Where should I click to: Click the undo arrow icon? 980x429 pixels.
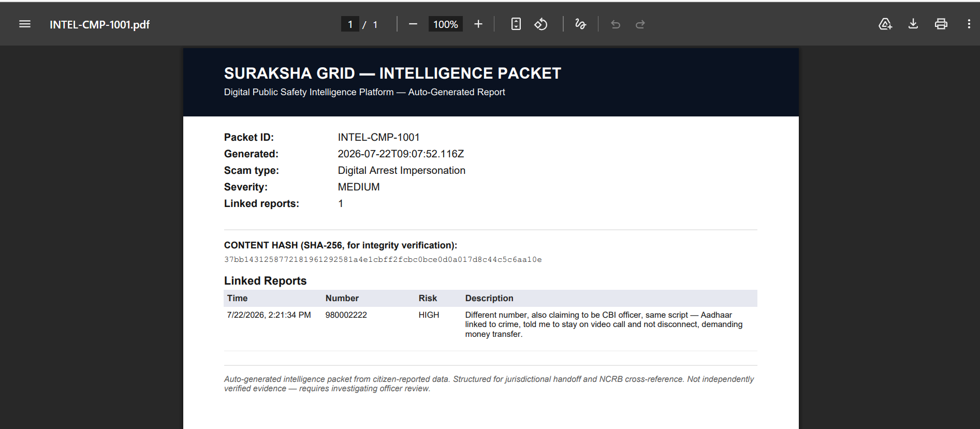(x=616, y=24)
